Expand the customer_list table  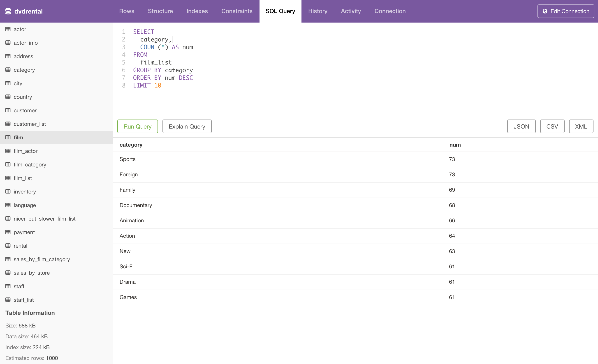(x=30, y=124)
